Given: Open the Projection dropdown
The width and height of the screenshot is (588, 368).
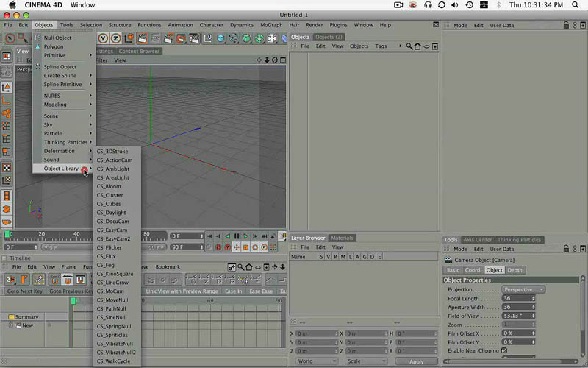Looking at the screenshot, I should (523, 289).
